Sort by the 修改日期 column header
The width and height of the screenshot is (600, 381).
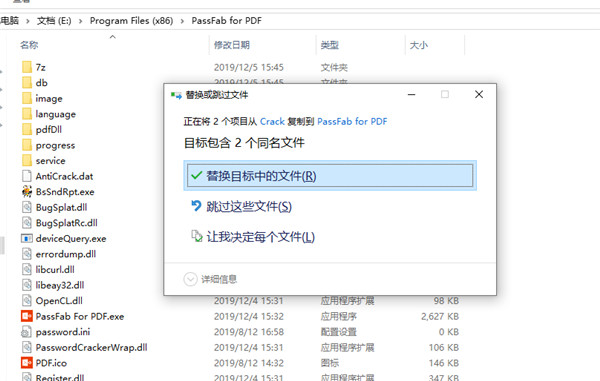point(232,45)
